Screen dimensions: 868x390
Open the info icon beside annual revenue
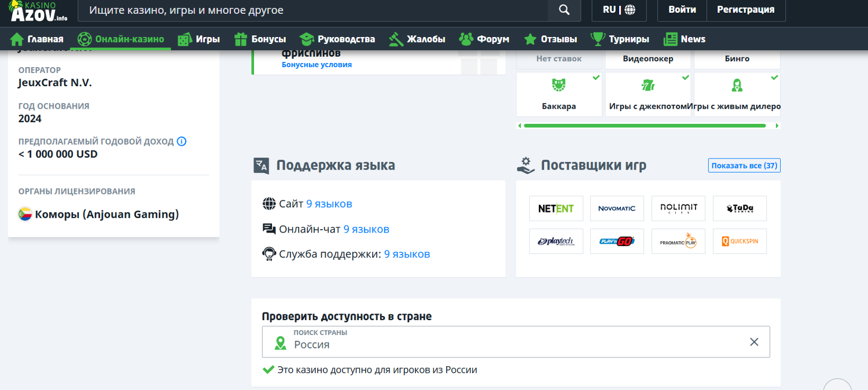click(182, 141)
